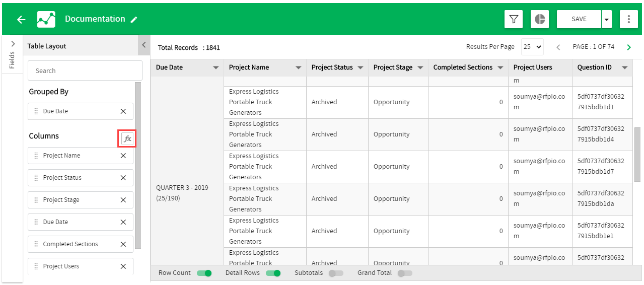Open the Due Date header dropdown

coord(216,67)
